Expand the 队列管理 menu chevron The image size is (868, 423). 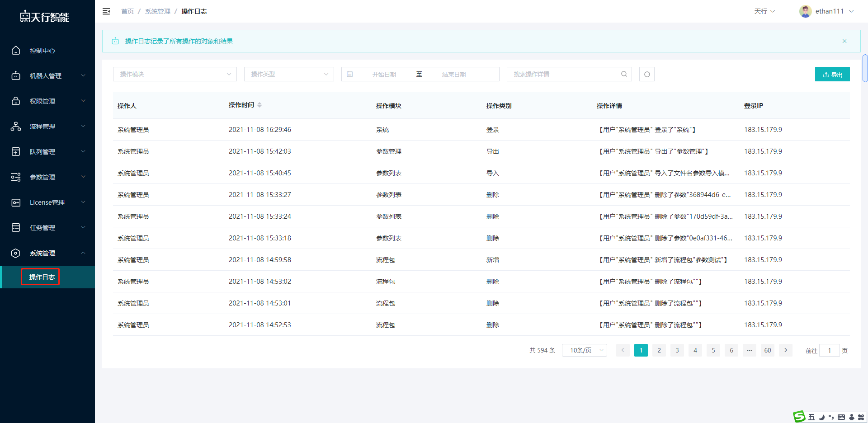coord(83,152)
